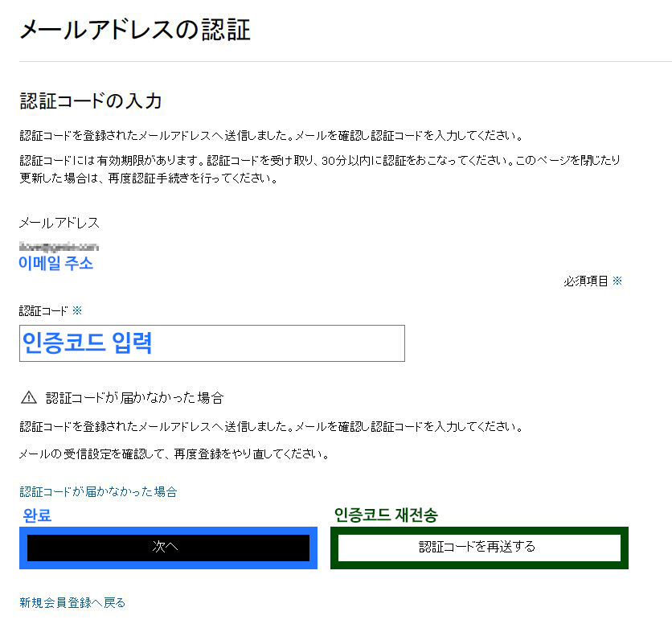Click the ※ mark beside 必須項目
Image resolution: width=672 pixels, height=628 pixels.
(617, 281)
